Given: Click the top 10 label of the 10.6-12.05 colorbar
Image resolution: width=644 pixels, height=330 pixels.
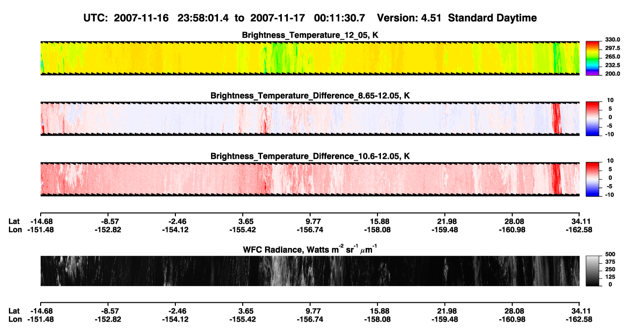Looking at the screenshot, I should click(610, 161).
